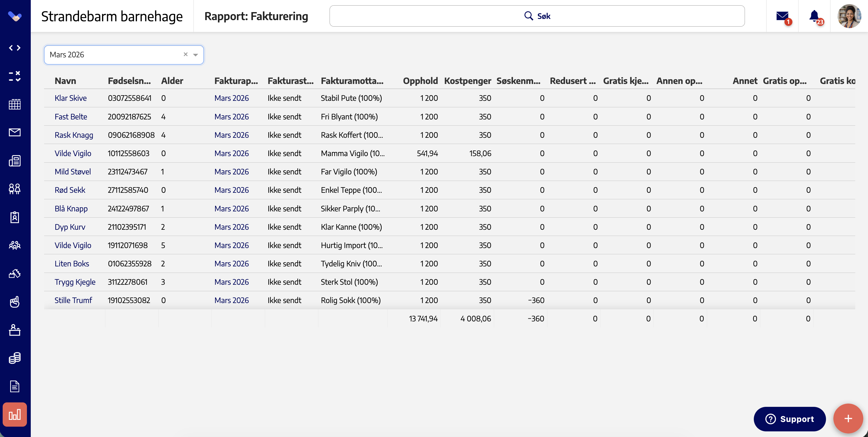Open Klar Skive's profile link

70,98
